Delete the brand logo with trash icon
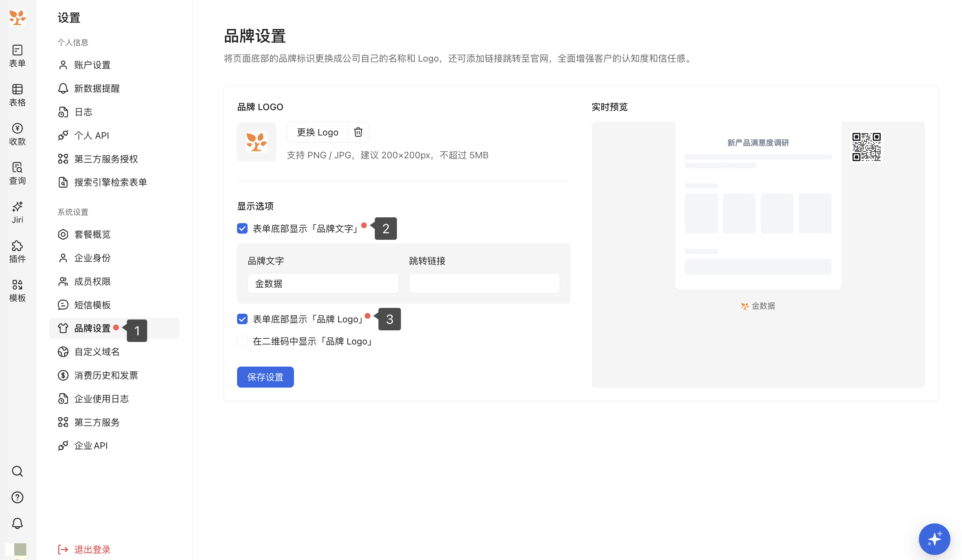The height and width of the screenshot is (560, 962). tap(358, 132)
